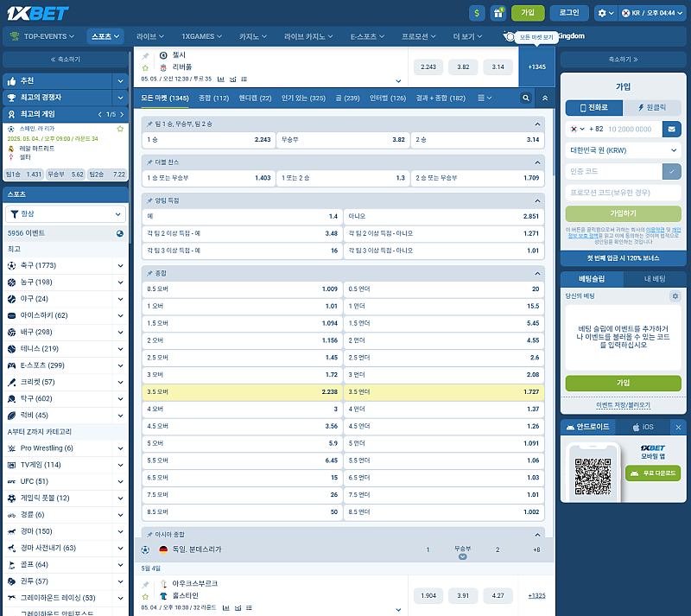
Task: Switch to the 내 베팅 tab
Action: (x=655, y=279)
